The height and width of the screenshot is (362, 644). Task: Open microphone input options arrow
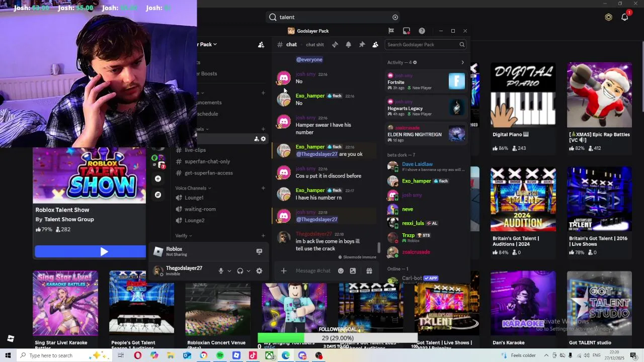(x=229, y=271)
